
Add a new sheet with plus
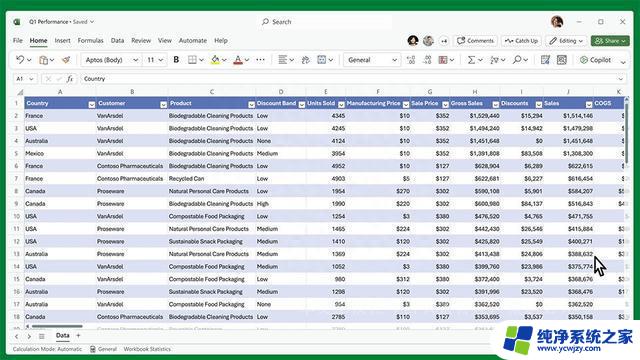pyautogui.click(x=78, y=336)
